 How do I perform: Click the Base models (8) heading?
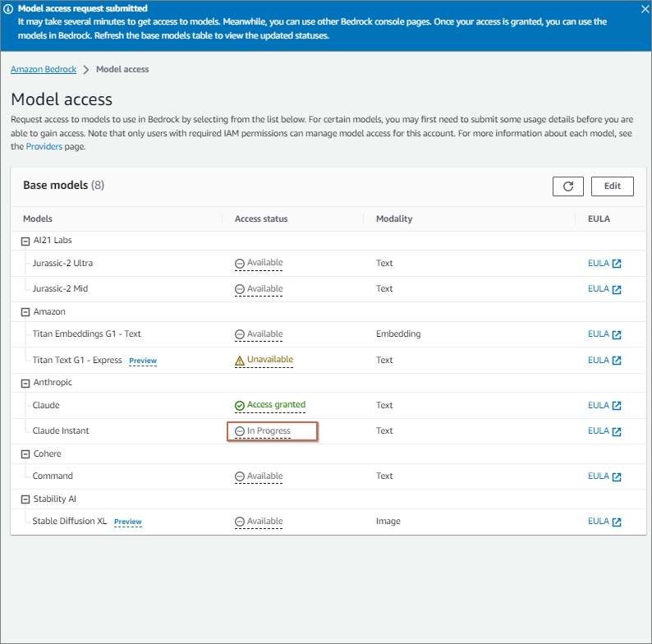[63, 185]
